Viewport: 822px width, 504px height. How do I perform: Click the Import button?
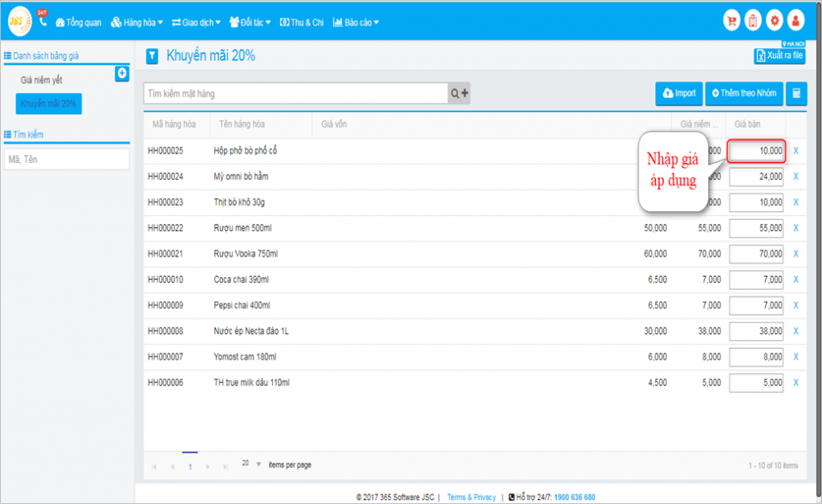(x=679, y=94)
